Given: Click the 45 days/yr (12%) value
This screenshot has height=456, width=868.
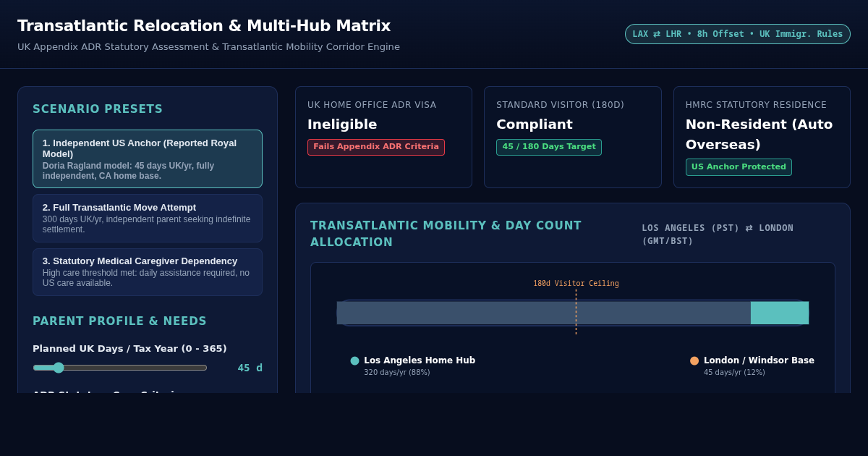Looking at the screenshot, I should [x=734, y=373].
